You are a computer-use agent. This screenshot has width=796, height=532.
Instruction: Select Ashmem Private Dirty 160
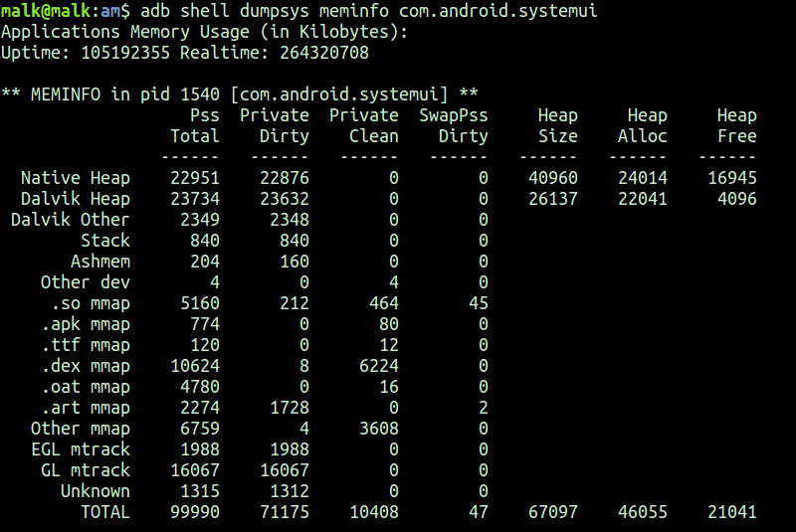tap(295, 262)
